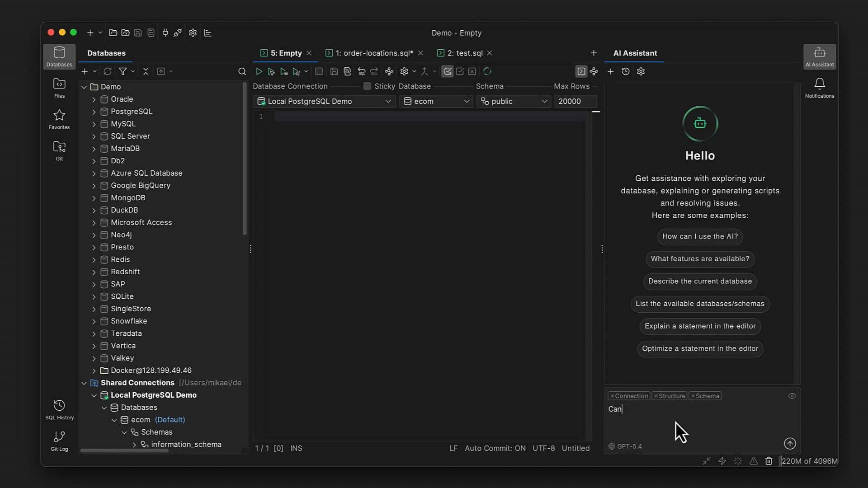Viewport: 868px width, 488px height.
Task: Click the rollback transaction X icon
Action: (472, 71)
